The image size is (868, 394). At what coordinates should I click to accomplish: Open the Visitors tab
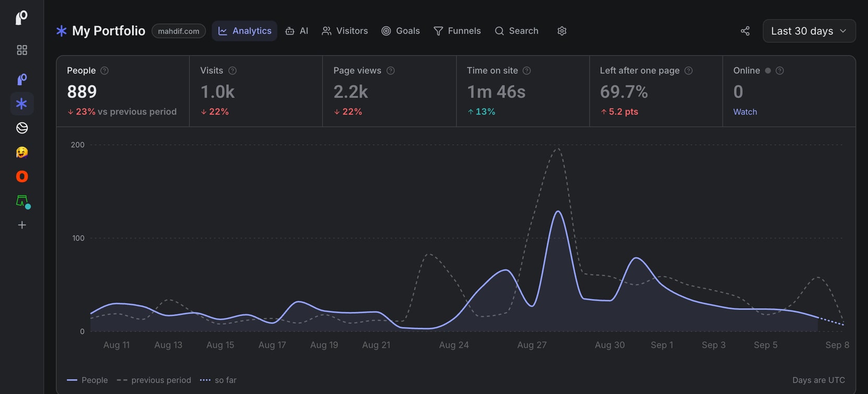click(x=345, y=31)
